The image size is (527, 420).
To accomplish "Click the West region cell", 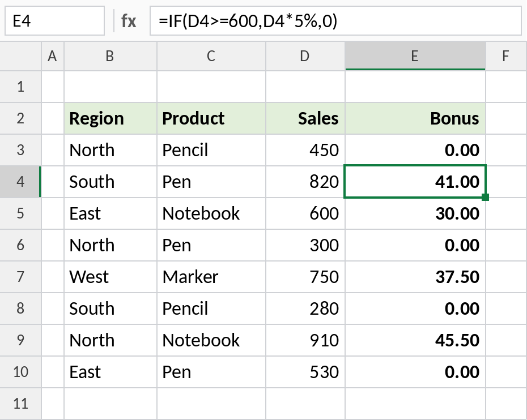I will pyautogui.click(x=110, y=277).
